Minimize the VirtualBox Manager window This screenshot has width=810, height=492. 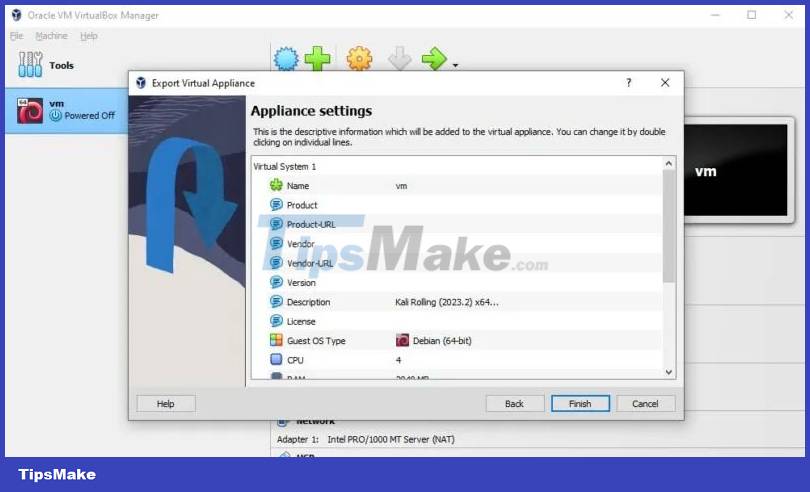715,15
